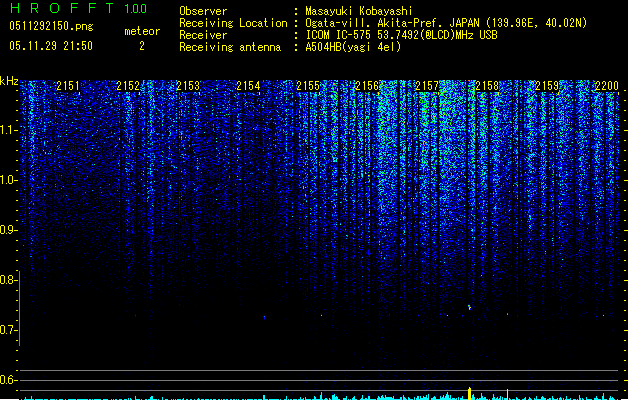Viewport: 629px width, 400px height.
Task: Click the cyan signal level graph
Action: pos(321,397)
